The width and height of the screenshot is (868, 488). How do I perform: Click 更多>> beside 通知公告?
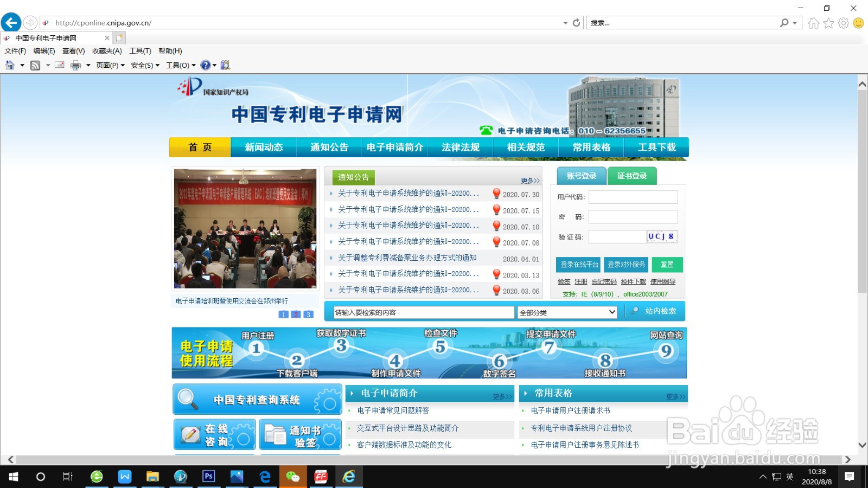[x=530, y=181]
